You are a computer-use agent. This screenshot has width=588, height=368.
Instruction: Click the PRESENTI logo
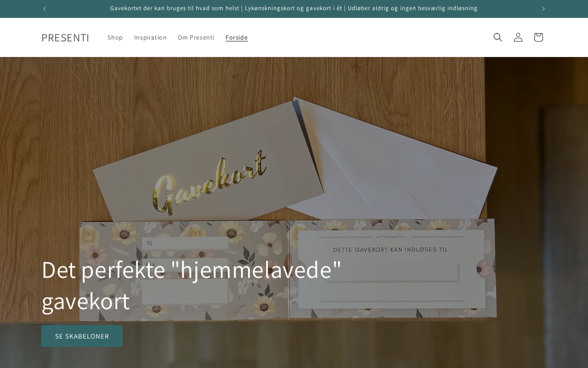click(x=65, y=38)
